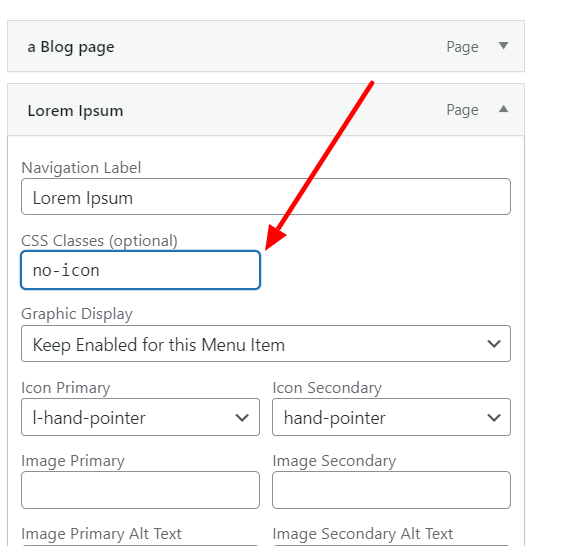Viewport: 562px width, 546px height.
Task: Click the Image Primary input field
Action: point(140,490)
